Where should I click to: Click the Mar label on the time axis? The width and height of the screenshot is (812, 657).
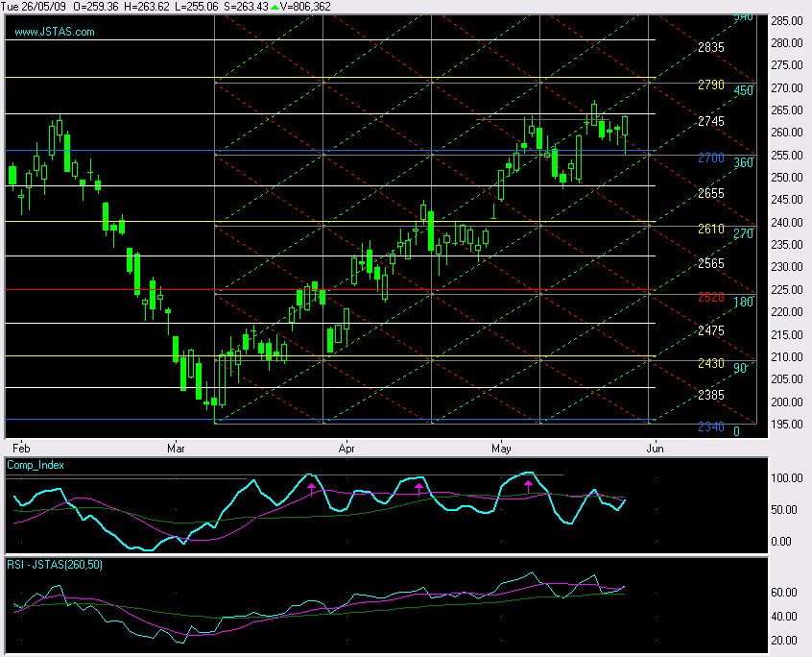pyautogui.click(x=176, y=448)
